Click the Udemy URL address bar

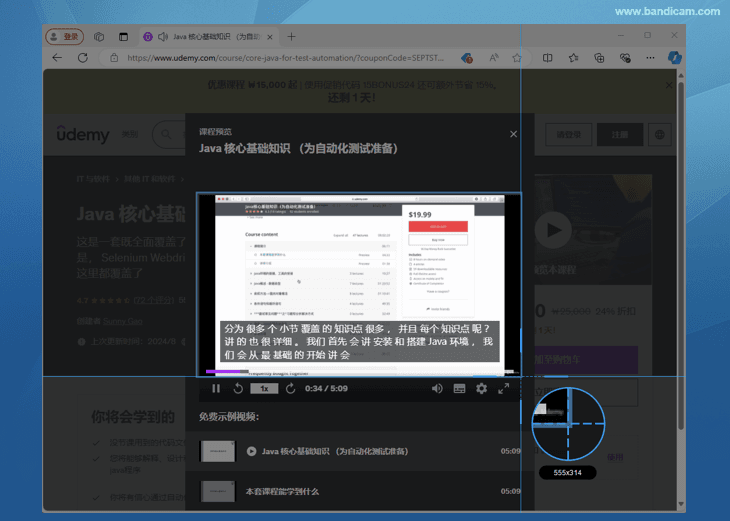[x=285, y=58]
